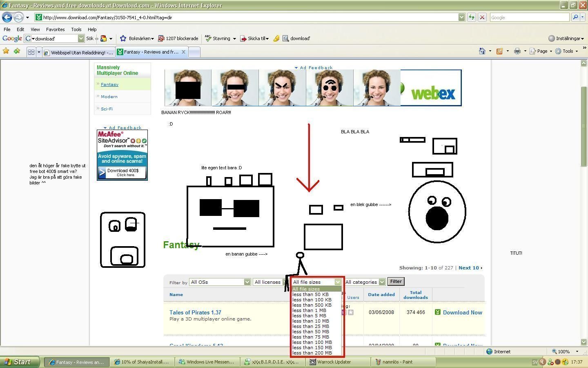Open search provider options dropdown
This screenshot has height=368, width=588.
(x=583, y=17)
